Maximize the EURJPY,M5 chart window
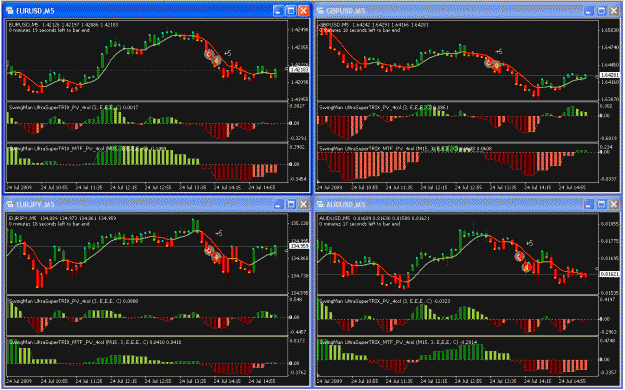 coord(291,204)
